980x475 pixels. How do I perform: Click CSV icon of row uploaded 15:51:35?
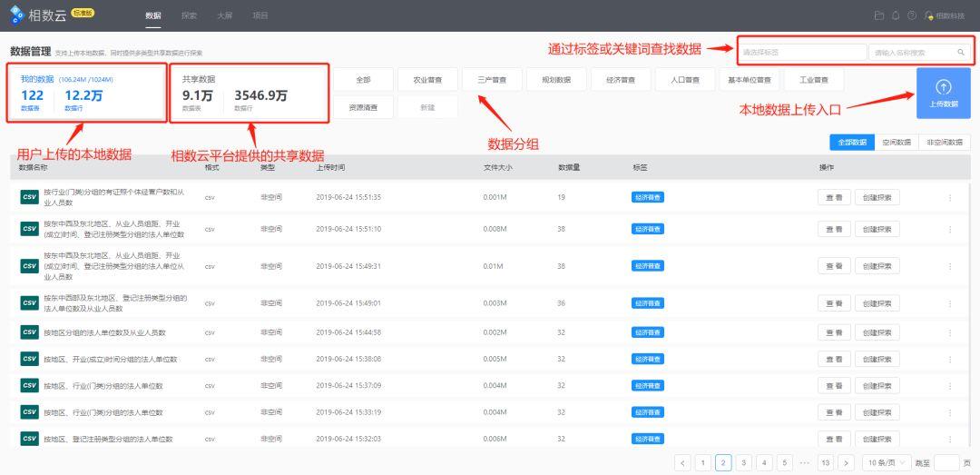[29, 197]
